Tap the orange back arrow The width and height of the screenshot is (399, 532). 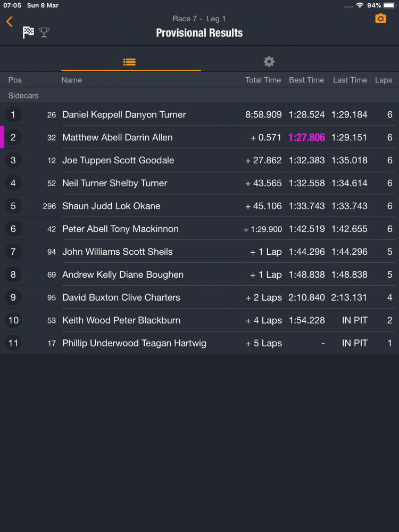[x=10, y=21]
